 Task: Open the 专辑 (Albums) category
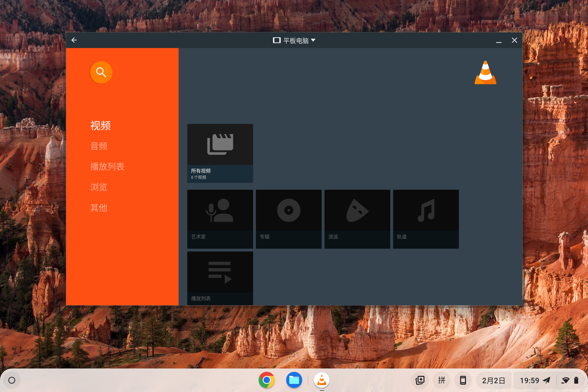289,219
